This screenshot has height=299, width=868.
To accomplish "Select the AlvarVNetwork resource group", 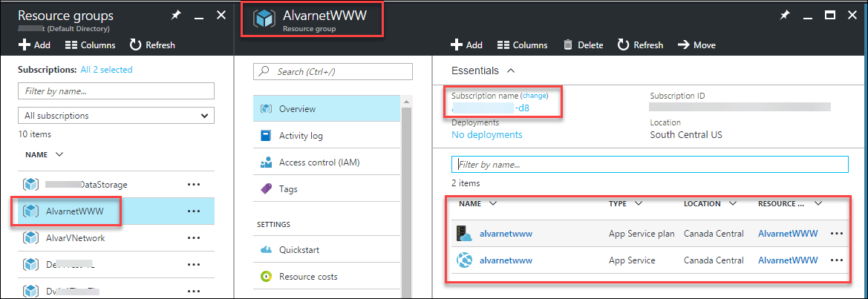I will (x=117, y=237).
